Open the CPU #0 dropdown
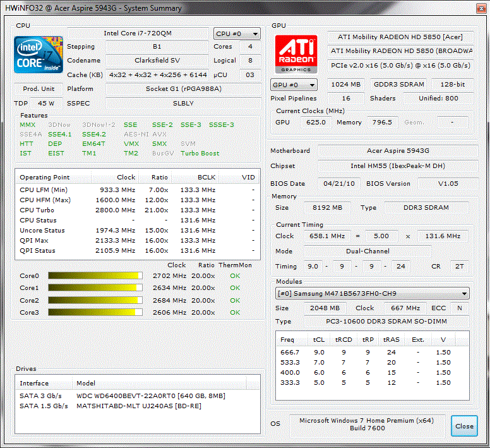The width and height of the screenshot is (490, 448). pyautogui.click(x=237, y=33)
